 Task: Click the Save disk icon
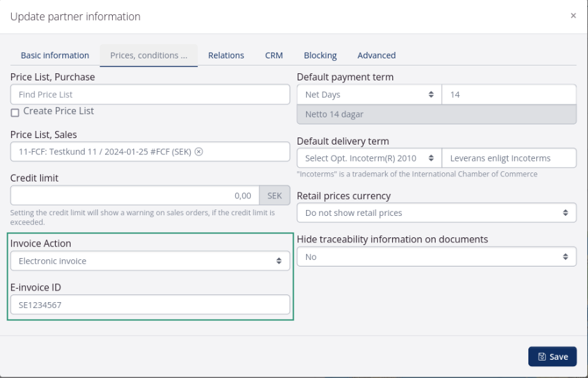pyautogui.click(x=543, y=356)
